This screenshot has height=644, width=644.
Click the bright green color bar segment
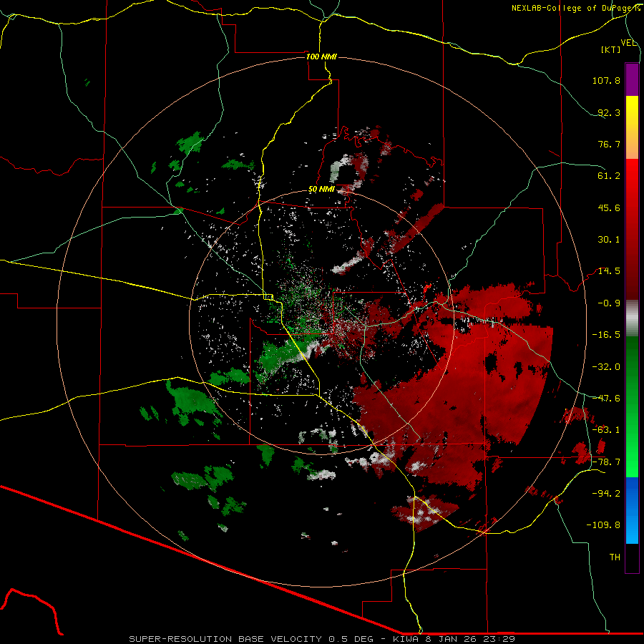632,406
